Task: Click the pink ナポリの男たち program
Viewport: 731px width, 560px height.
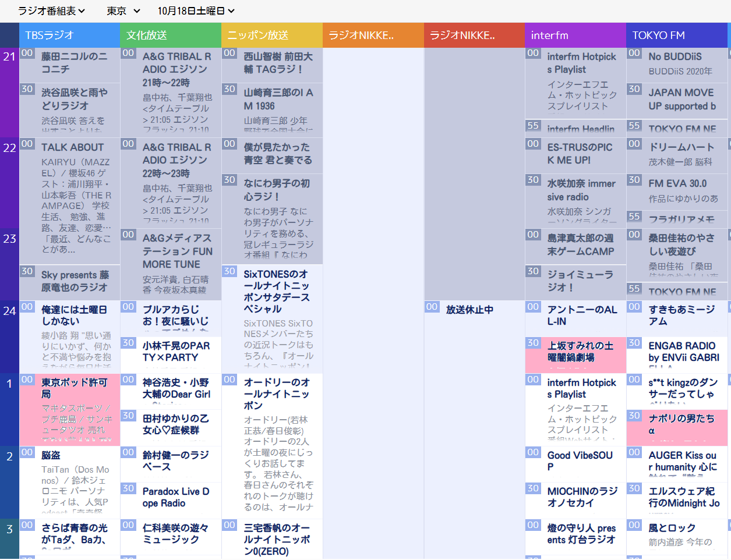Action: (x=681, y=424)
